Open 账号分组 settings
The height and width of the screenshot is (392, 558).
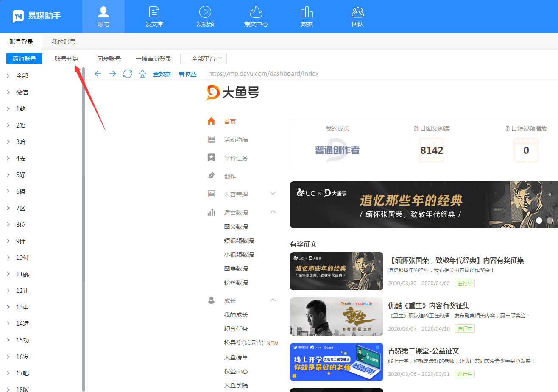pyautogui.click(x=67, y=59)
